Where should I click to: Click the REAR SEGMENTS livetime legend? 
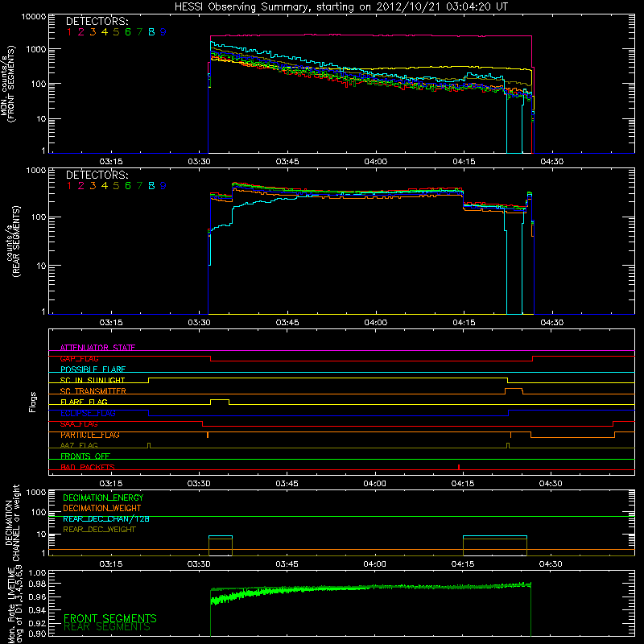tap(107, 627)
